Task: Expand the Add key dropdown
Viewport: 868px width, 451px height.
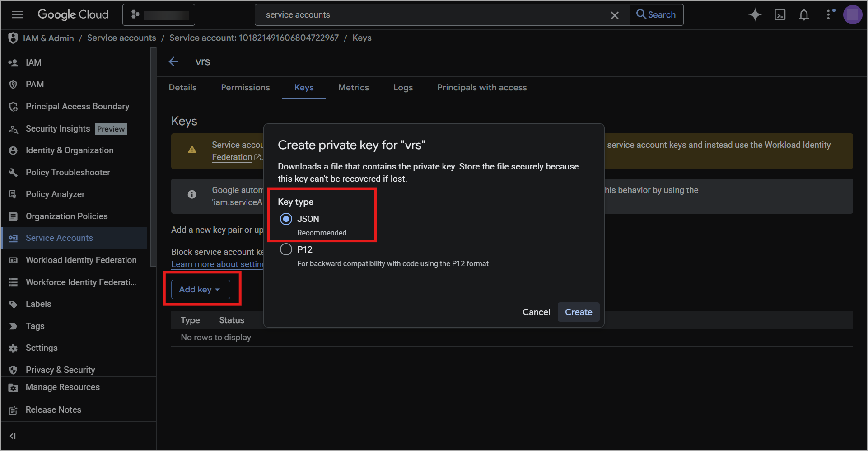Action: tap(200, 289)
